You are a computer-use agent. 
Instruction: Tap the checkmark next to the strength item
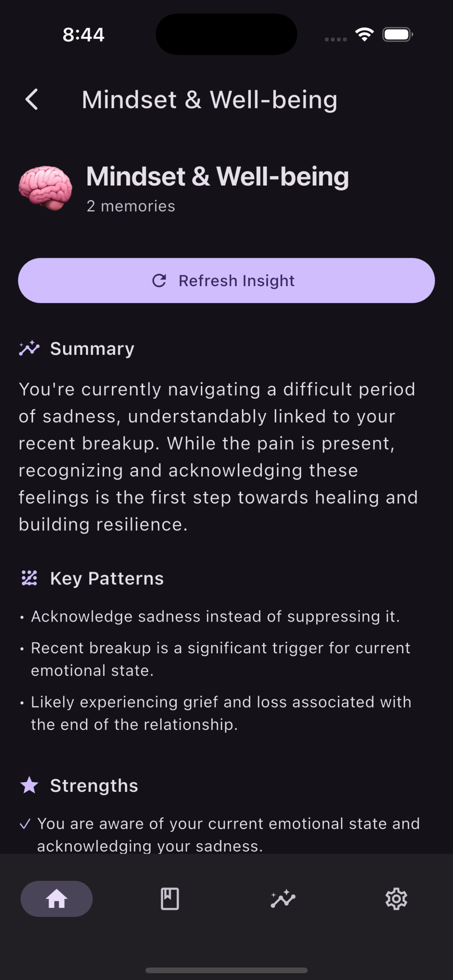[25, 824]
